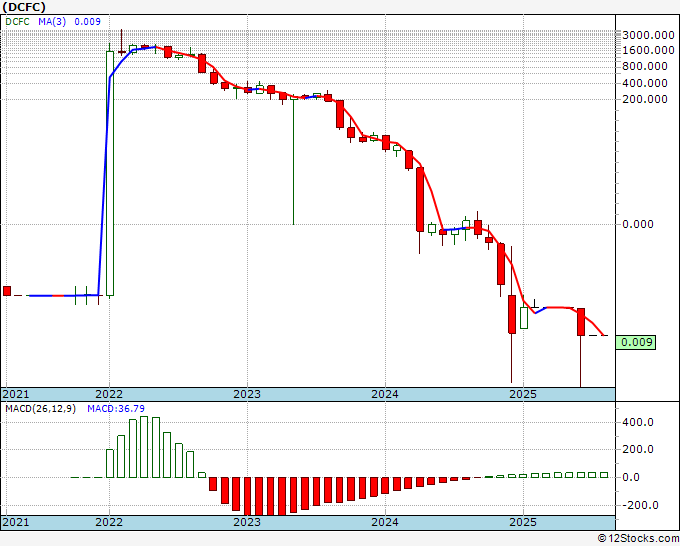Click the 200.0 MACD axis label

638,450
